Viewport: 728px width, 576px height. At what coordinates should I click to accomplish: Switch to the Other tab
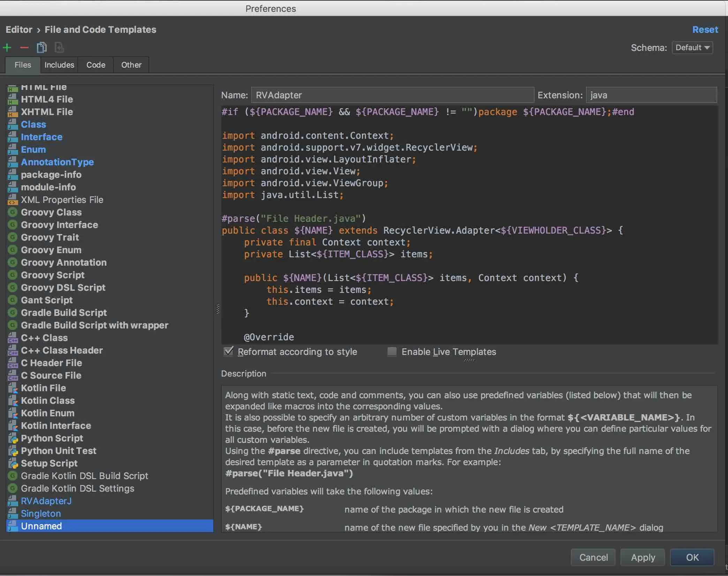(x=131, y=65)
